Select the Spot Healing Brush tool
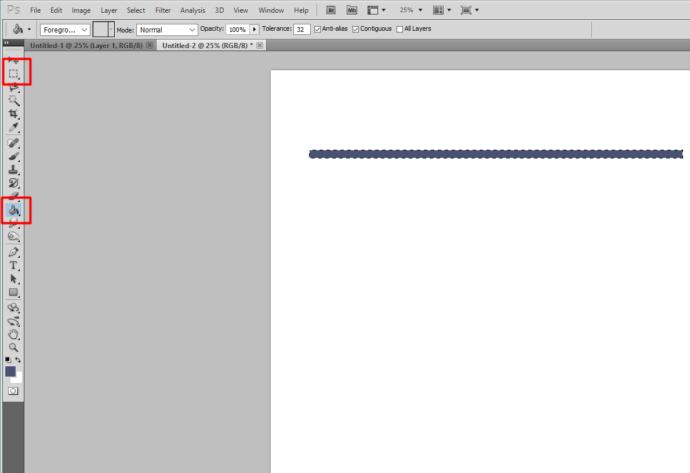Image resolution: width=690 pixels, height=473 pixels. coord(13,143)
